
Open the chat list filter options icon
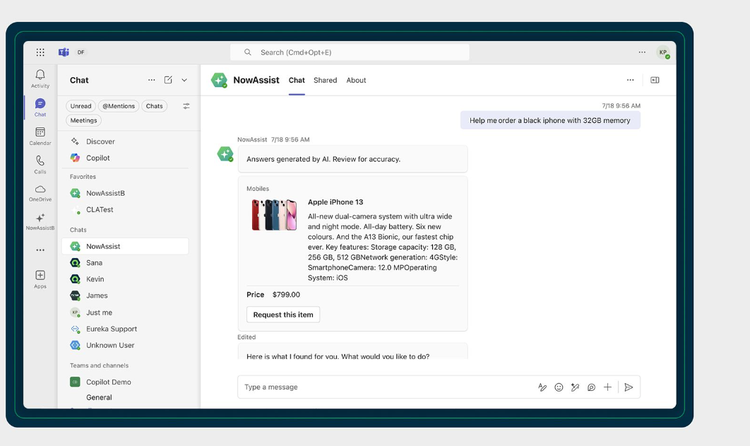[186, 106]
